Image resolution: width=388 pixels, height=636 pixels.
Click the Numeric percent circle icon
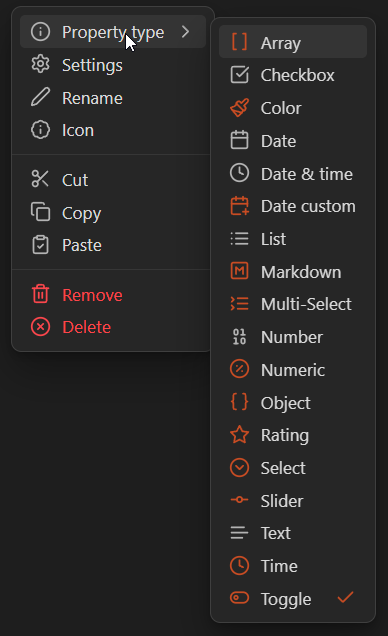[239, 370]
